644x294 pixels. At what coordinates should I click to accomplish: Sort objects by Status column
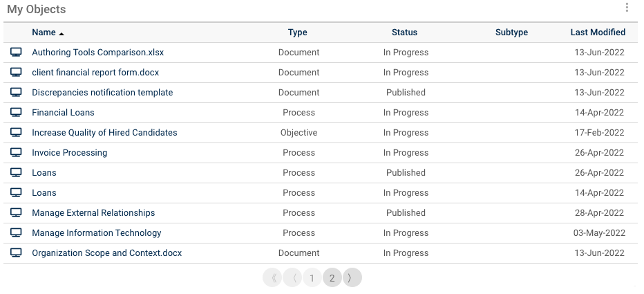(404, 33)
